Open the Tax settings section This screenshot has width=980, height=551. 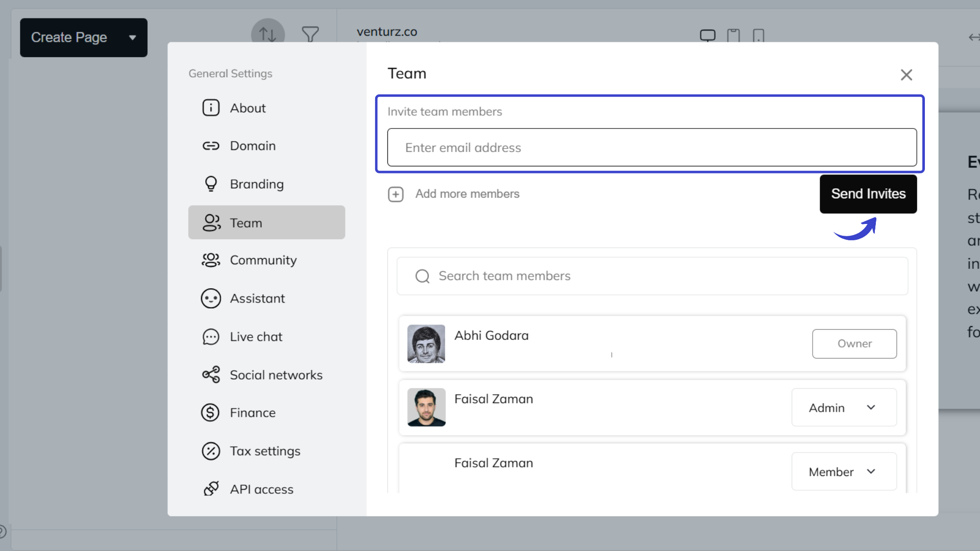[265, 451]
